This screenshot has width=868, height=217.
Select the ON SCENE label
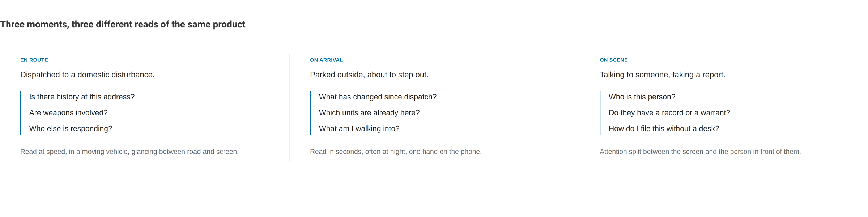point(613,60)
